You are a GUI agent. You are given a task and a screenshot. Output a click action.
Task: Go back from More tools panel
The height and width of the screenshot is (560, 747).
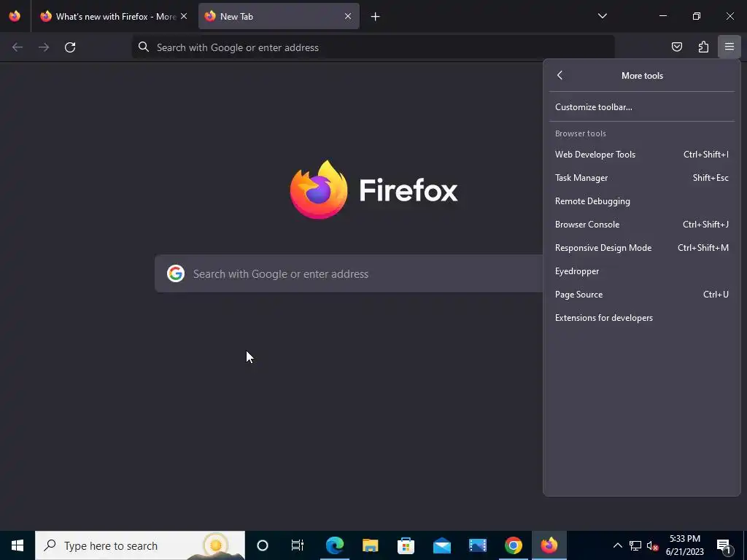click(560, 75)
